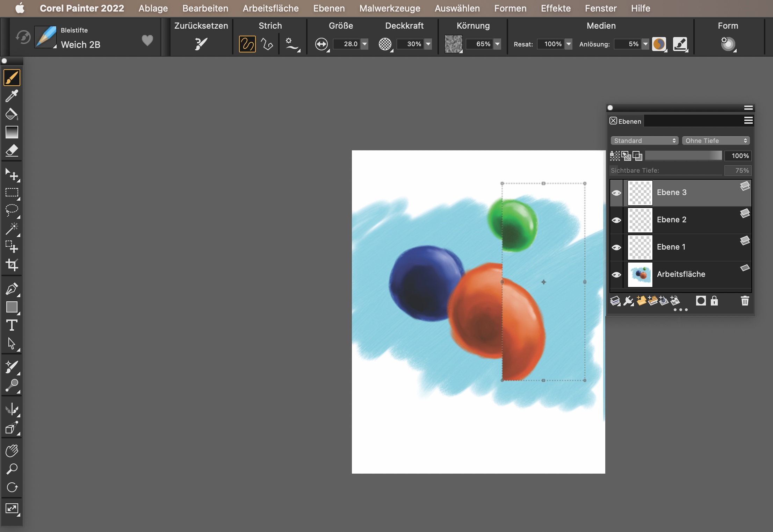The height and width of the screenshot is (532, 773).
Task: Expand the Deckkraft 30% dropdown arrow
Action: pyautogui.click(x=428, y=44)
